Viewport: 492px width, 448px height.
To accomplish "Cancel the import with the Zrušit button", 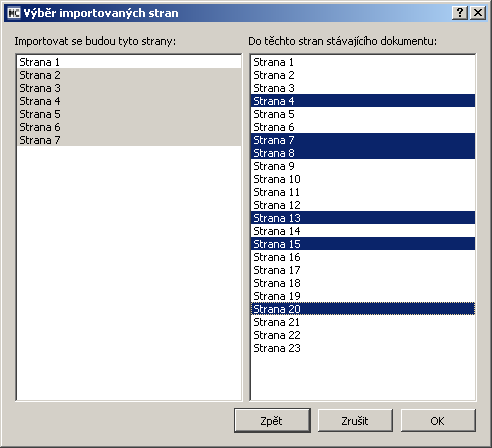I will tap(355, 420).
